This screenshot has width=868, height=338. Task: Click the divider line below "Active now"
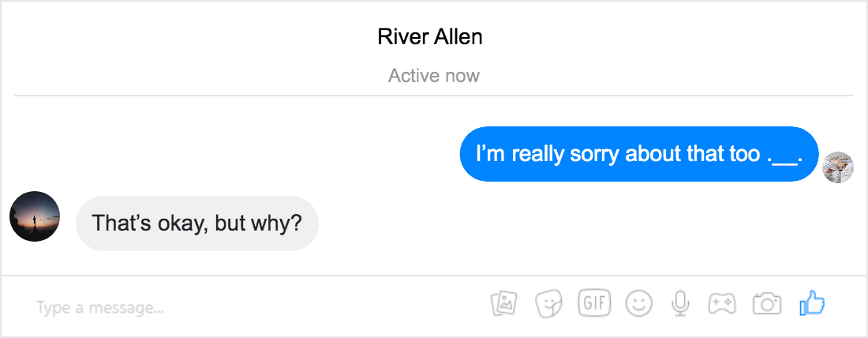(x=433, y=96)
